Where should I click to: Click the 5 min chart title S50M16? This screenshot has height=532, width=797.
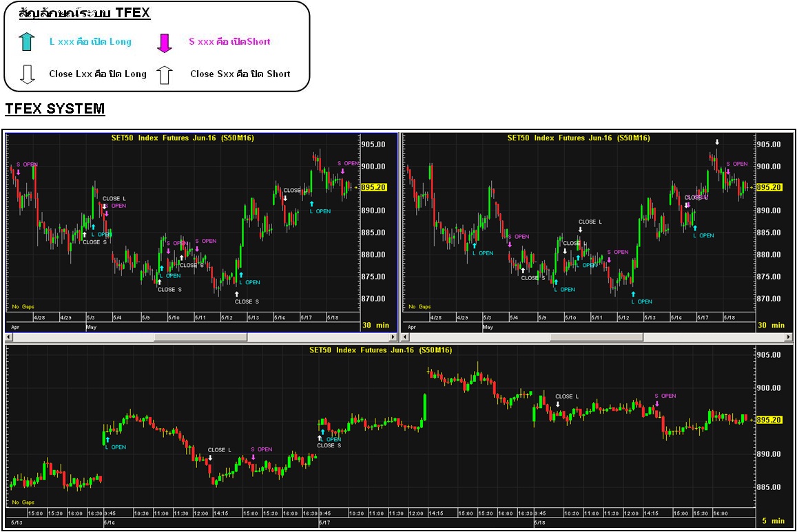tap(381, 350)
